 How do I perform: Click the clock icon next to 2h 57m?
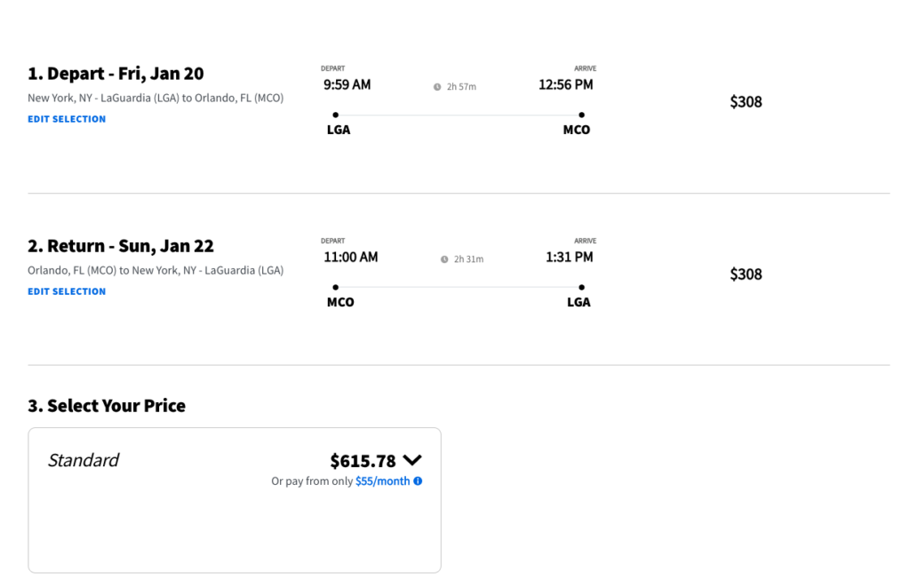(x=437, y=87)
